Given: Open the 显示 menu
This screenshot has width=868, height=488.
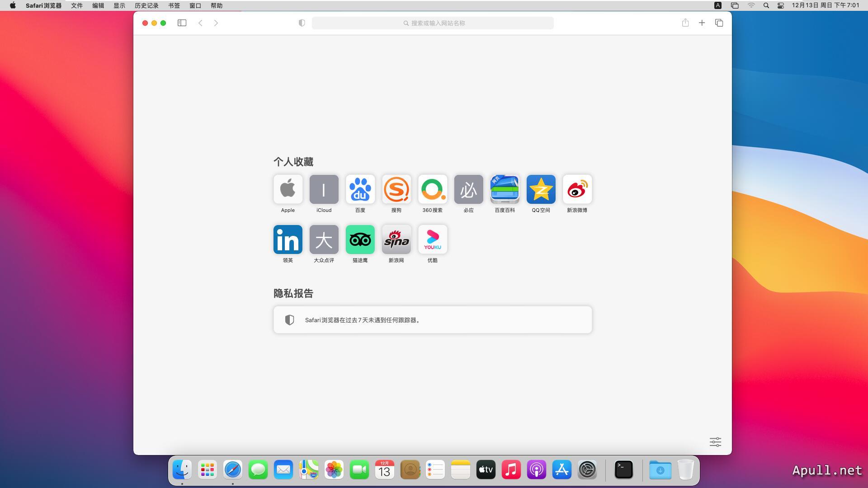Looking at the screenshot, I should point(119,5).
